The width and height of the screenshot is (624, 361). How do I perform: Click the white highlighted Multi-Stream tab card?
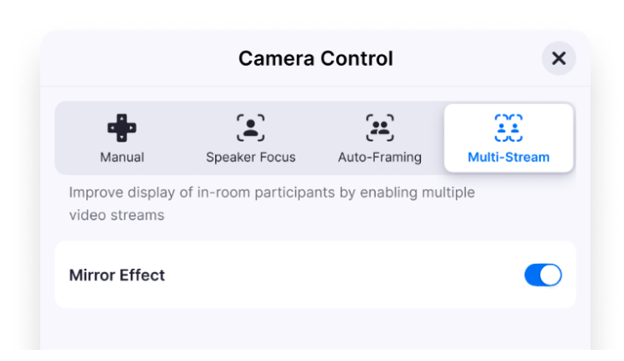(x=509, y=138)
